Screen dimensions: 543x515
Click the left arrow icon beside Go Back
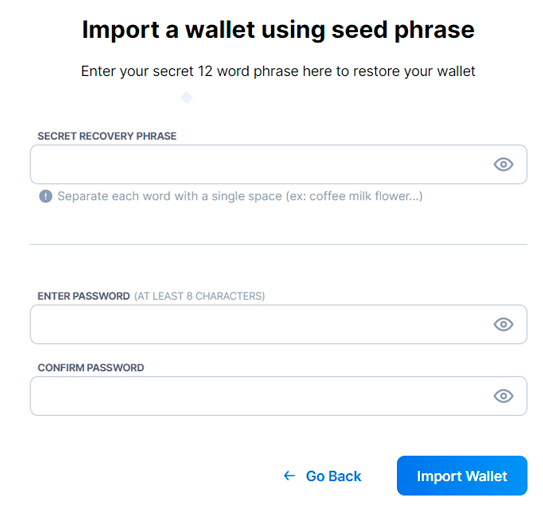[289, 476]
